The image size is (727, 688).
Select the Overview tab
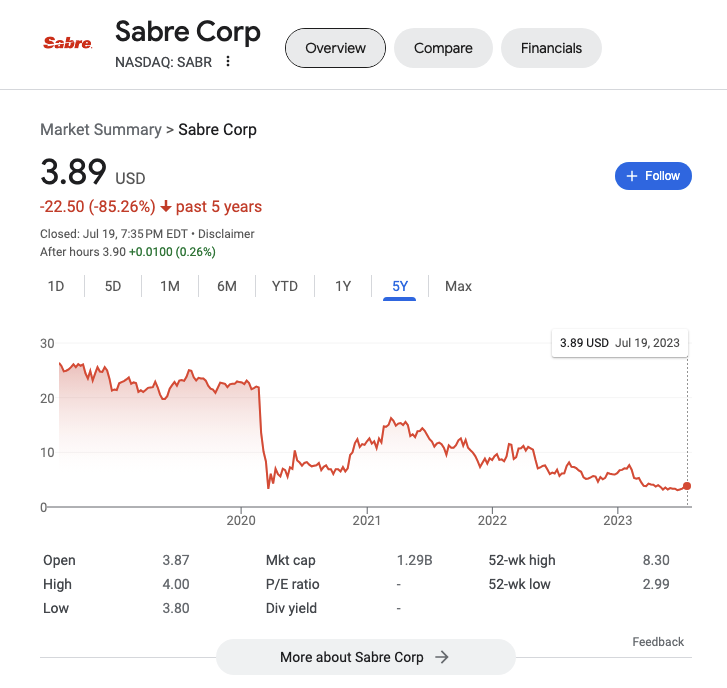[335, 48]
